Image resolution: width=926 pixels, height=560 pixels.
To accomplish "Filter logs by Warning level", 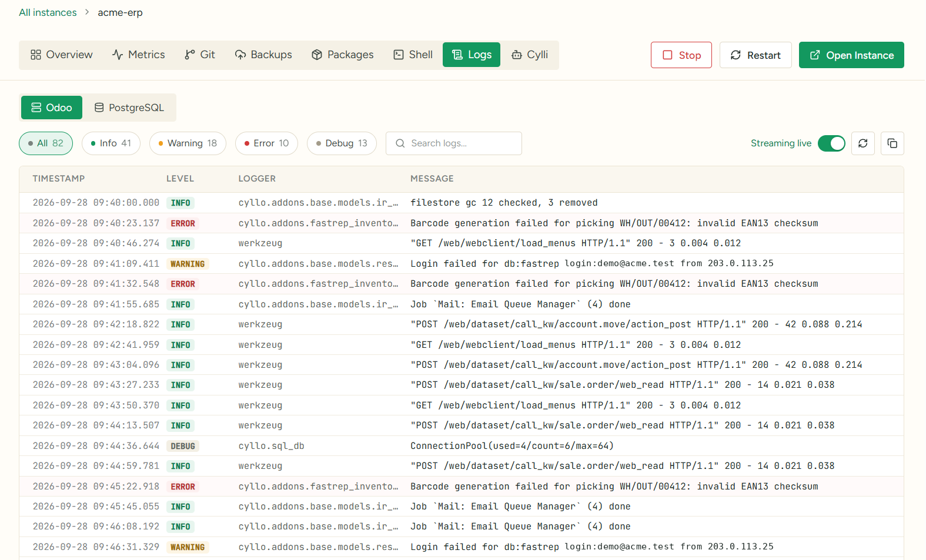I will pyautogui.click(x=188, y=143).
